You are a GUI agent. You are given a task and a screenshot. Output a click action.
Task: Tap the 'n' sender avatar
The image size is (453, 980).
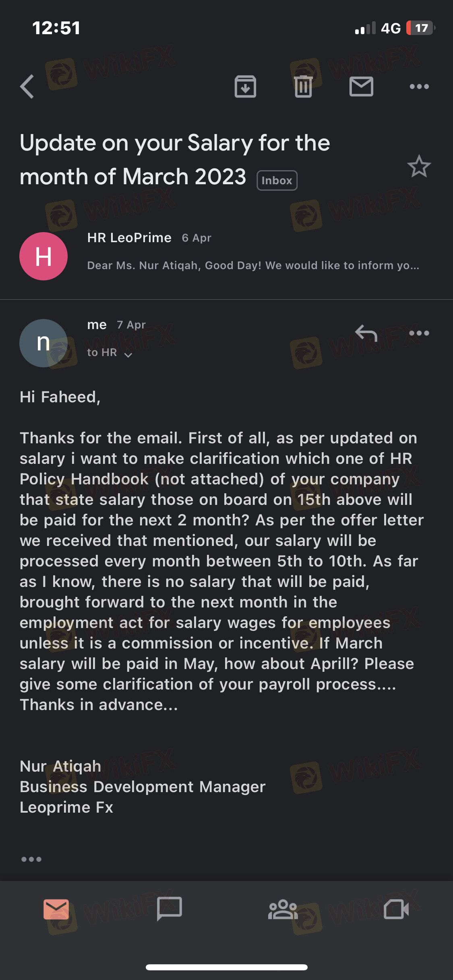[x=43, y=343]
